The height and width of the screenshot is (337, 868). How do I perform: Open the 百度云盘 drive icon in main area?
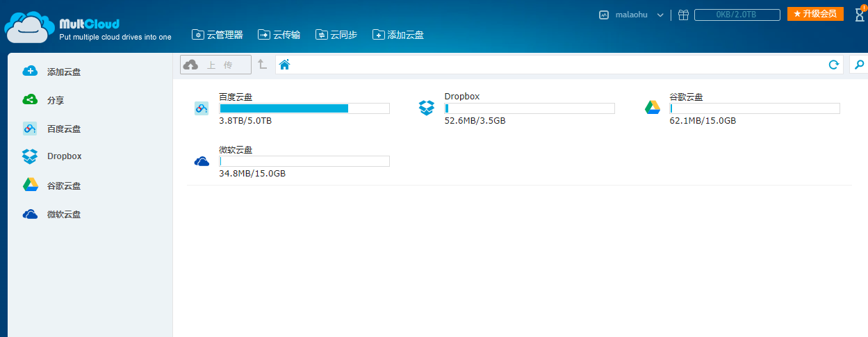click(202, 108)
